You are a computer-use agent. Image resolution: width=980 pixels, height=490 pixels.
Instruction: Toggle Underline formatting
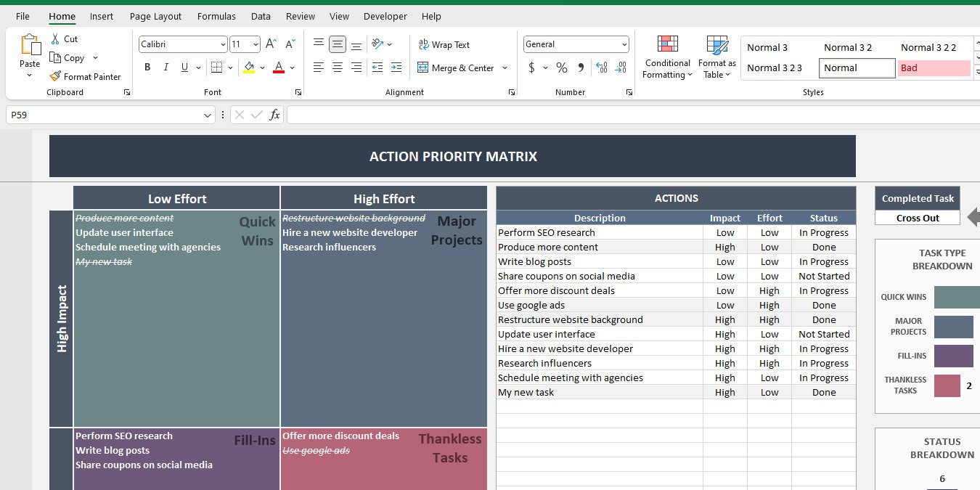click(184, 68)
